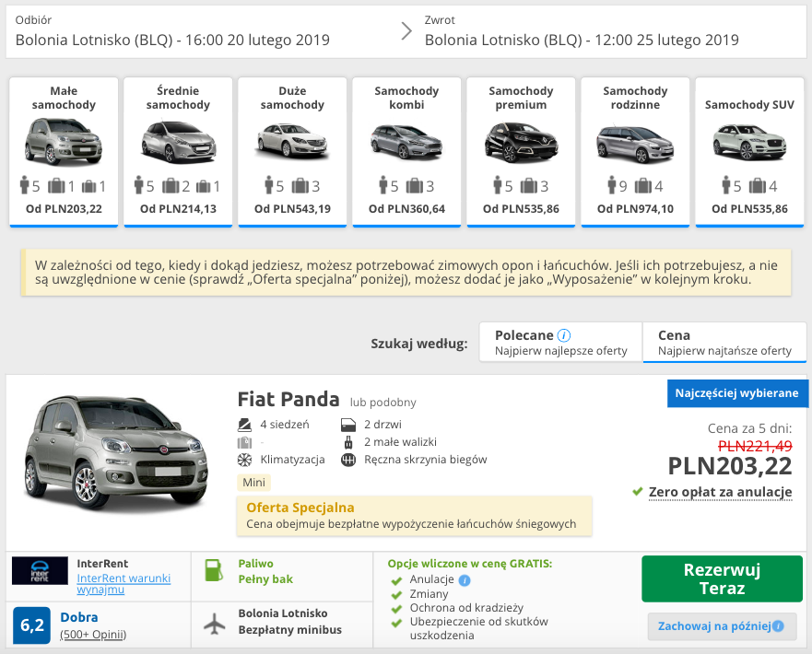Click the Fiat Panda title
812x654 pixels.
[288, 400]
